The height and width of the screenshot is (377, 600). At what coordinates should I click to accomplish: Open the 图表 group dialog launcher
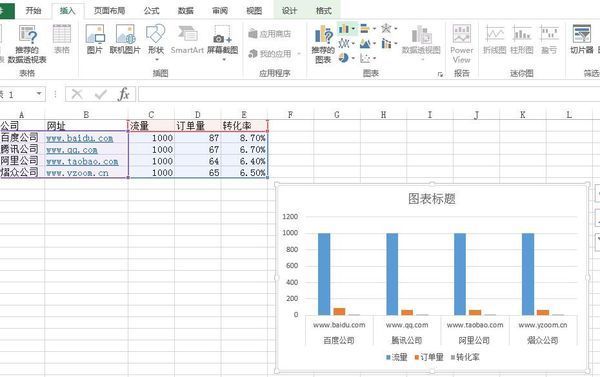pos(440,74)
